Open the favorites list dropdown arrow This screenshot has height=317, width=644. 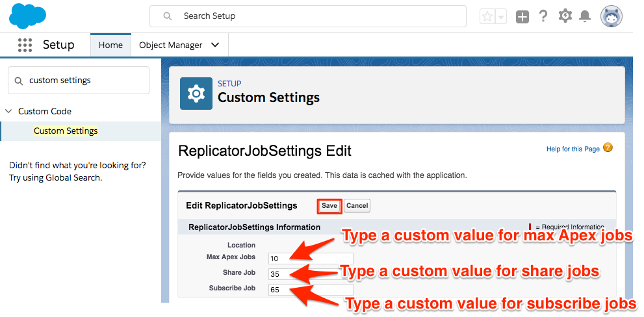pyautogui.click(x=501, y=16)
